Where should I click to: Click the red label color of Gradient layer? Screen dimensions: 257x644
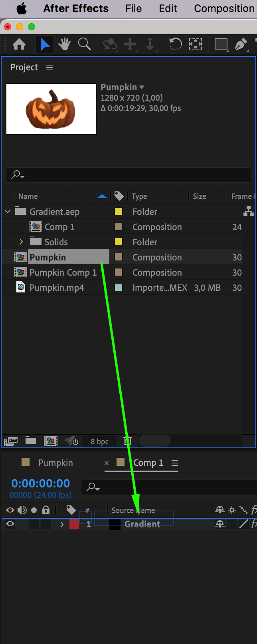point(74,524)
